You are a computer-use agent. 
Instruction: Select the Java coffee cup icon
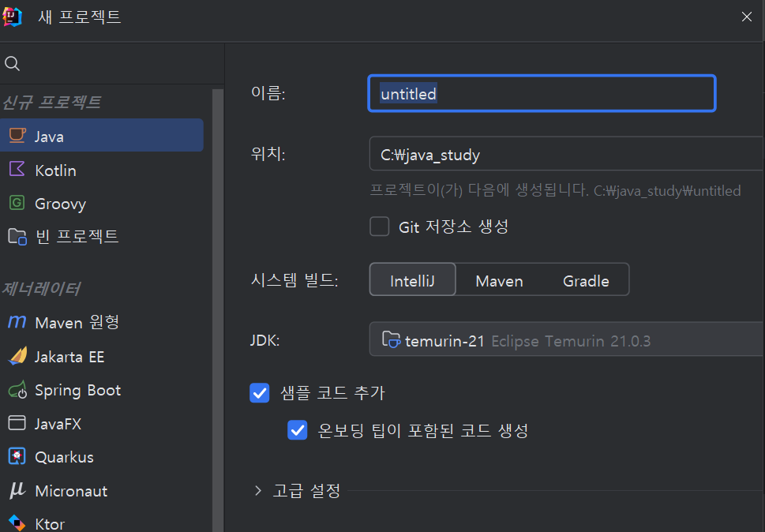[x=17, y=135]
